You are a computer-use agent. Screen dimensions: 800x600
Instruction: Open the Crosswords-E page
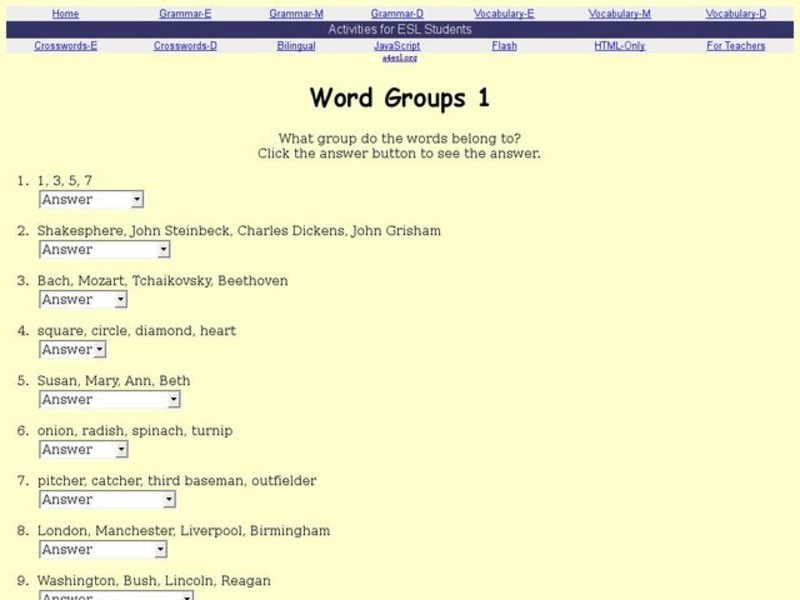(x=66, y=45)
